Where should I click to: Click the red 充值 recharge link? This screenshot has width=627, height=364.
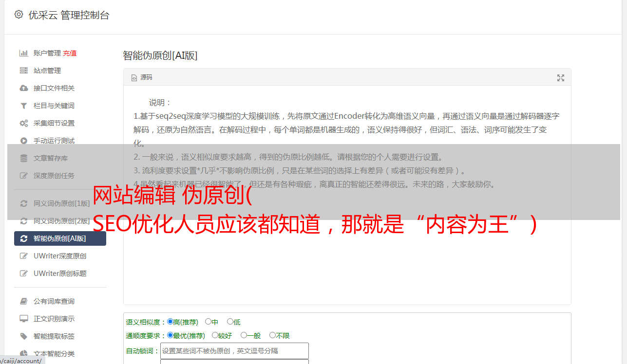(x=70, y=53)
